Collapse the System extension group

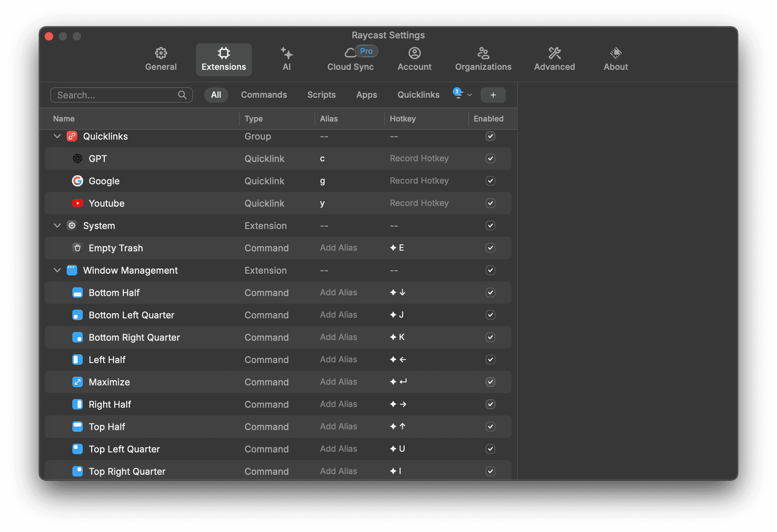point(57,226)
